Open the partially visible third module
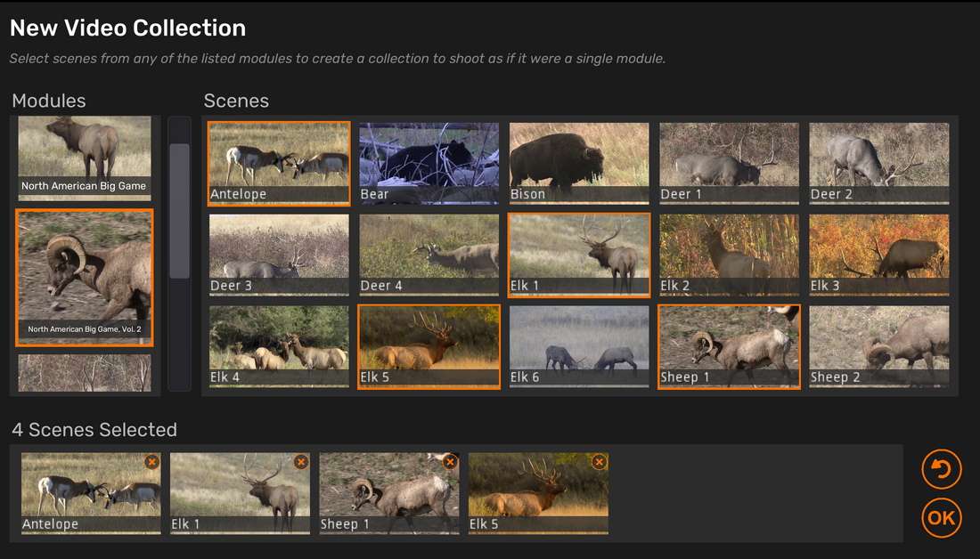The image size is (980, 559). (x=85, y=374)
